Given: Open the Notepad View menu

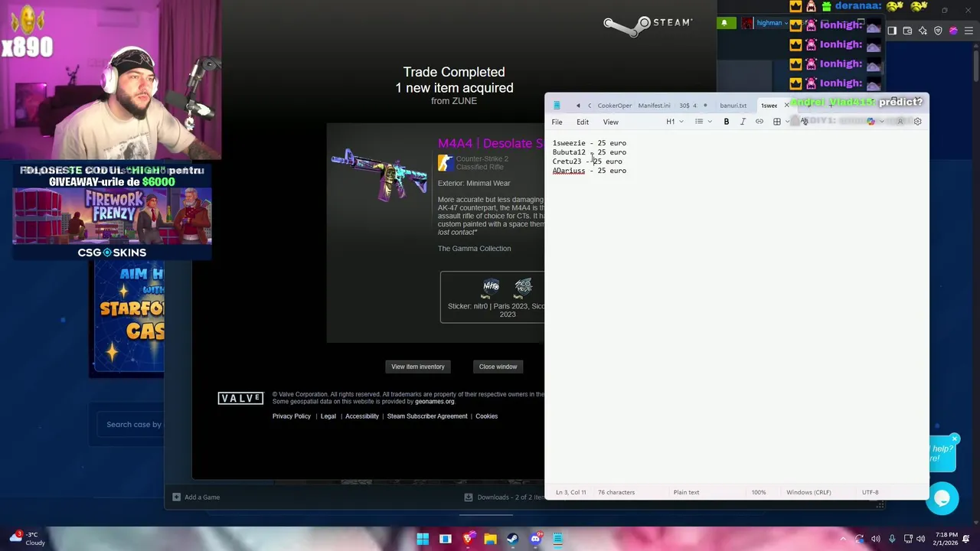Looking at the screenshot, I should pyautogui.click(x=610, y=122).
